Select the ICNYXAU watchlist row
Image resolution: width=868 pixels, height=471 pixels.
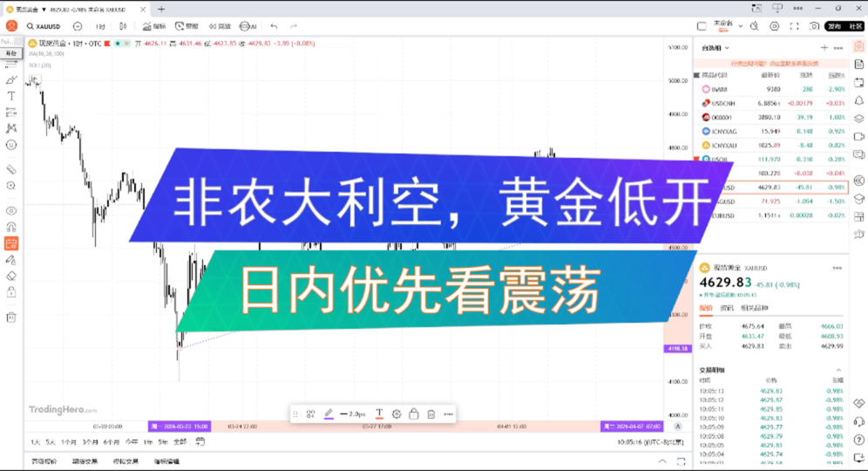tap(772, 145)
